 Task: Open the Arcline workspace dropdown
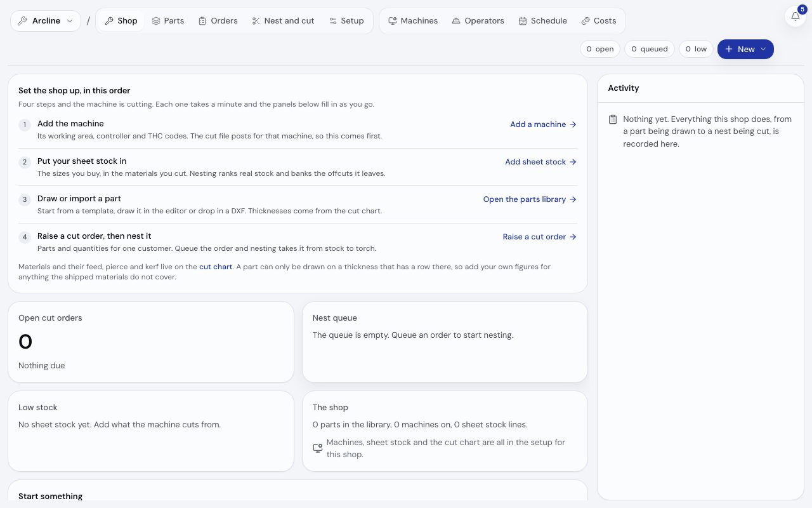coord(46,21)
